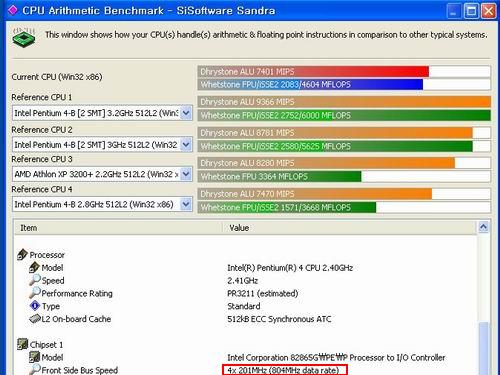Click the Front Side Bus Speed icon
Viewport: 500px width, 375px height.
point(35,369)
